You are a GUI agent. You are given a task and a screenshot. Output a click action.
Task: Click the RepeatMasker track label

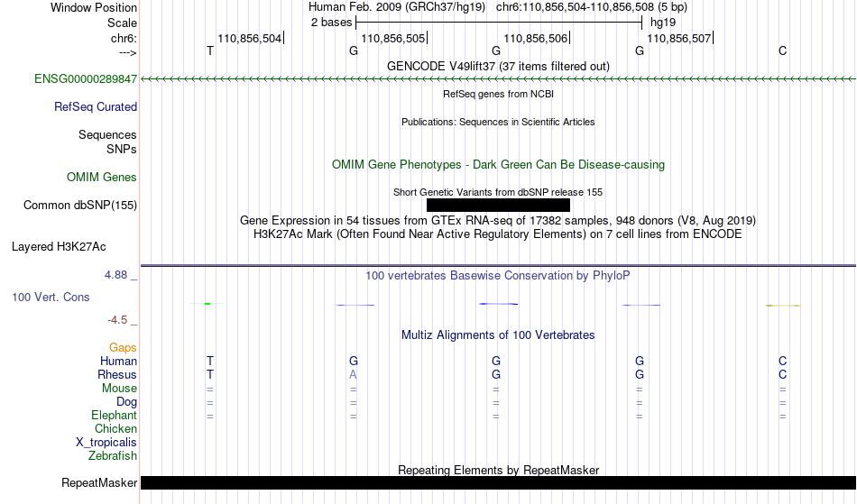99,482
